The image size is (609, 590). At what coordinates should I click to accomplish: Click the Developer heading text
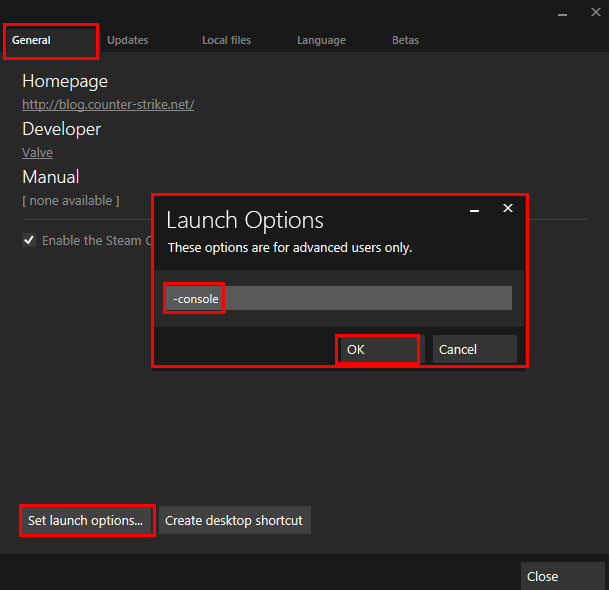coord(61,129)
